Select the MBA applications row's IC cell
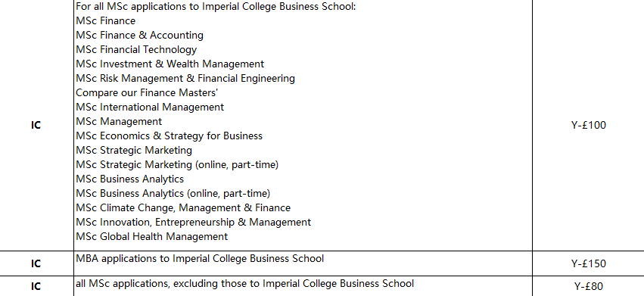Image resolution: width=644 pixels, height=296 pixels. (x=36, y=263)
